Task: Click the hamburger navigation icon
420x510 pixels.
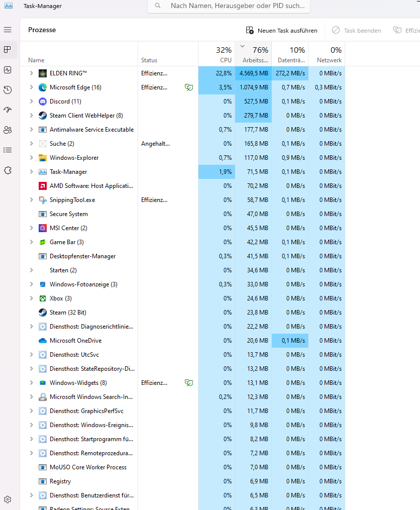Action: (8, 30)
